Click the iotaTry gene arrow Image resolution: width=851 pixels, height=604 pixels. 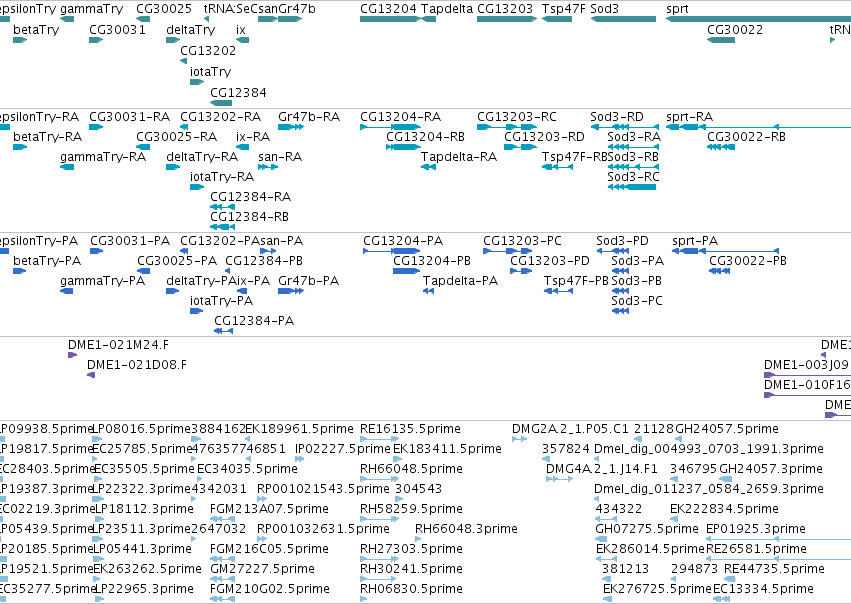tap(197, 82)
